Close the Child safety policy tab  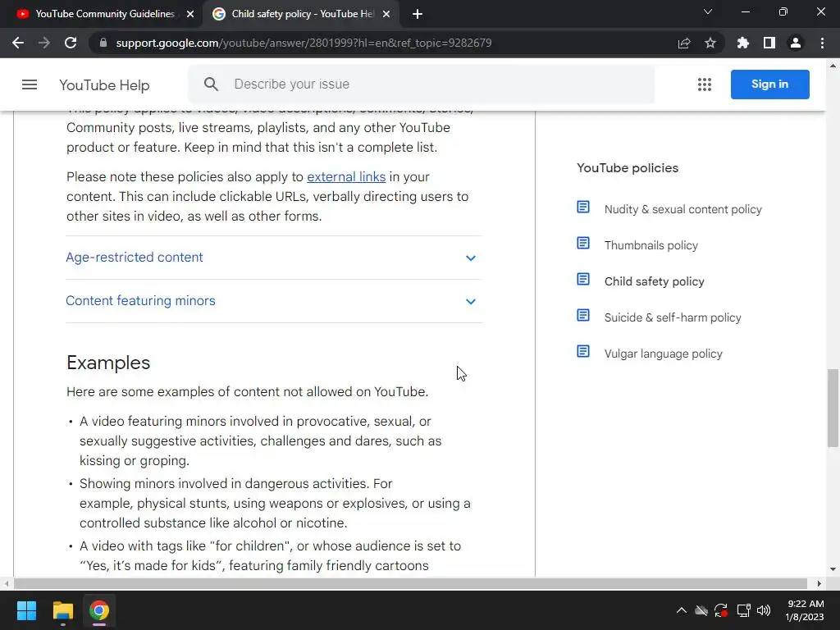coord(386,14)
